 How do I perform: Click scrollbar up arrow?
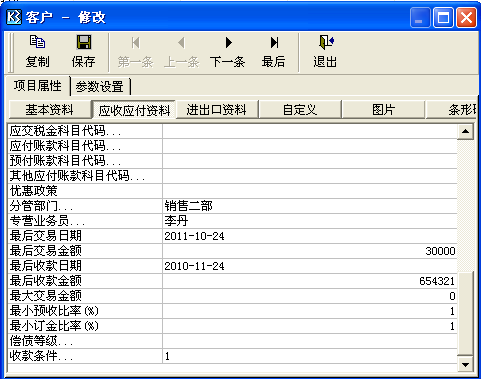[x=465, y=131]
